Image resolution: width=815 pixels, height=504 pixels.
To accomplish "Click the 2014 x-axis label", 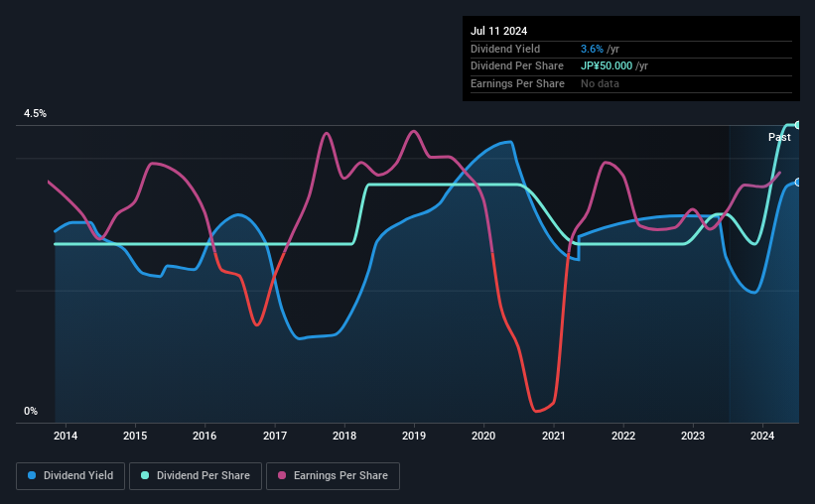I will click(66, 436).
